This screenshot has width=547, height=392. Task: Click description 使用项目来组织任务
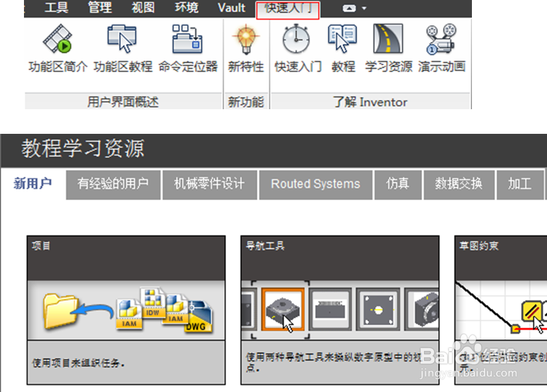(x=78, y=364)
